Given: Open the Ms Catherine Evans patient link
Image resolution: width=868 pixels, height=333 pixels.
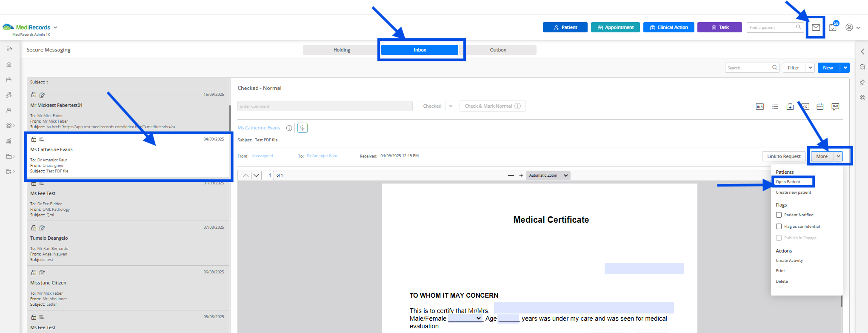Looking at the screenshot, I should click(x=259, y=128).
